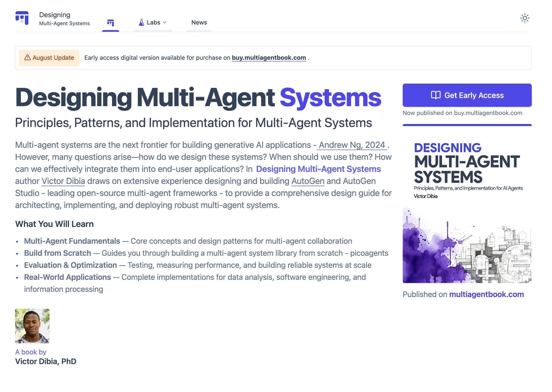Click the August Update warning icon
The image size is (552, 392).
click(28, 58)
